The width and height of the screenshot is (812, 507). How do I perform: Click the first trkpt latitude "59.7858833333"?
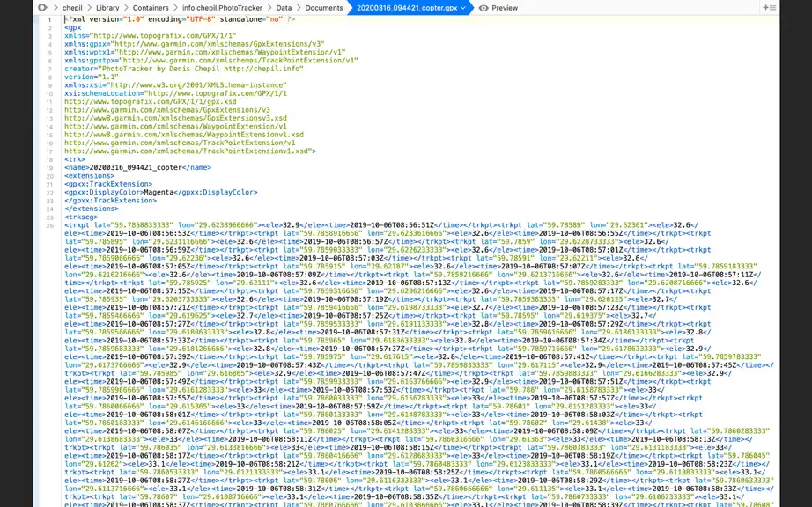[x=140, y=225]
